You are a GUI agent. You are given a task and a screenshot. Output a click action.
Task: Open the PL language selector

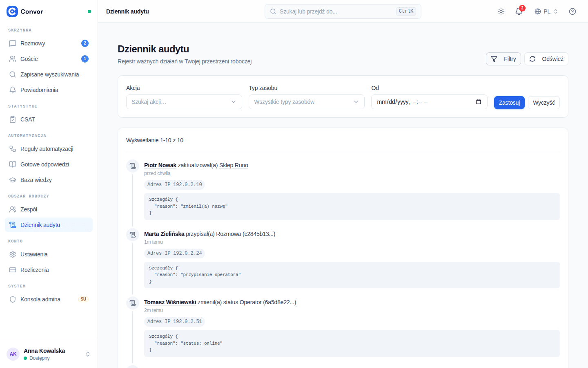pos(546,11)
